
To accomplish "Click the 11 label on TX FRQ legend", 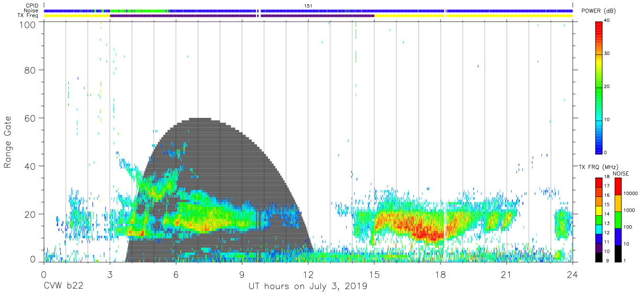I will pyautogui.click(x=607, y=242).
